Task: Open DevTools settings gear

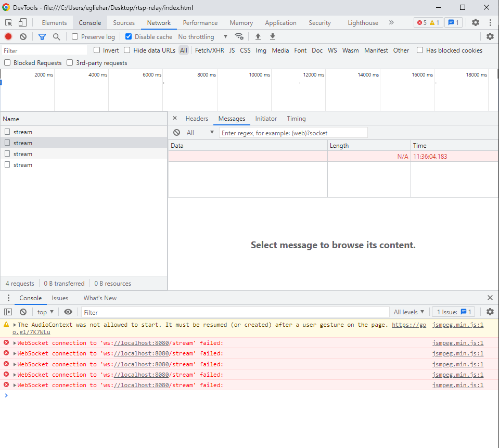Action: 475,22
